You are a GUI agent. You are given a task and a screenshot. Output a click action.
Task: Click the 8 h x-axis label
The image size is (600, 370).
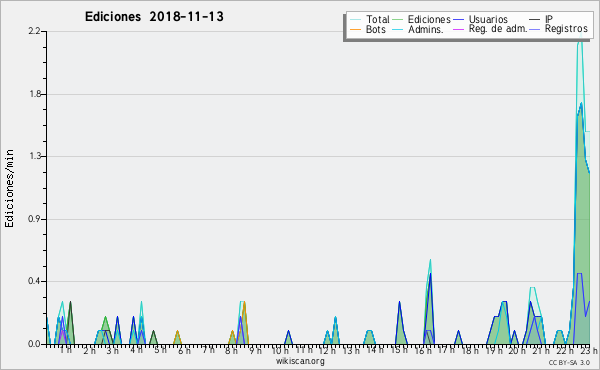231,350
